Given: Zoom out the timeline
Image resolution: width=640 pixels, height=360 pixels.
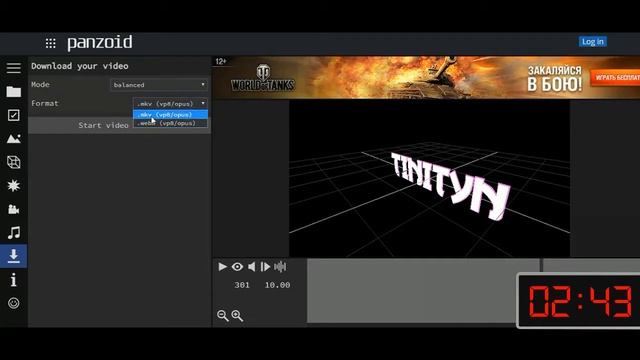Looking at the screenshot, I should tap(222, 316).
